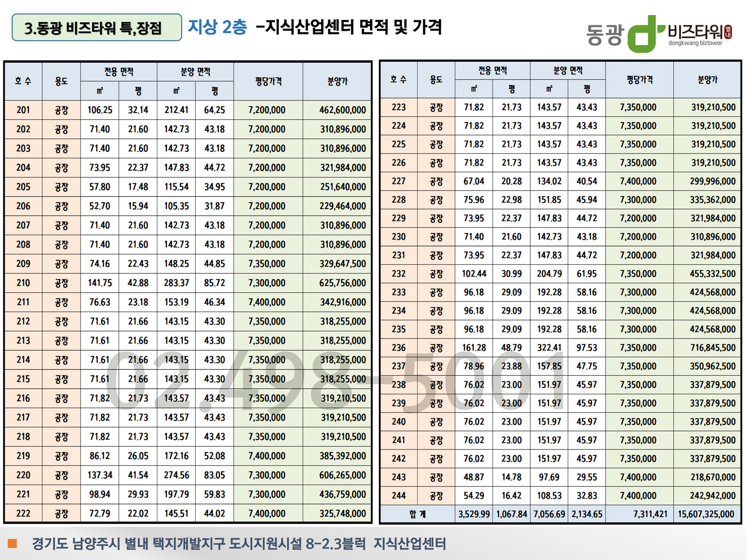The image size is (747, 560).
Task: Click the 'dongkwang biztower' logo caption
Action: click(695, 43)
